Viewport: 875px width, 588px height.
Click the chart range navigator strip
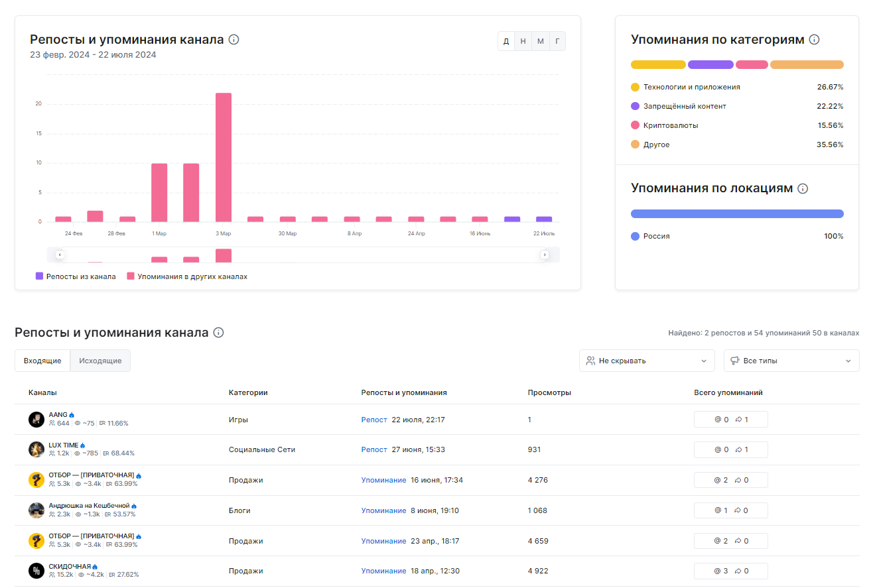tap(303, 255)
